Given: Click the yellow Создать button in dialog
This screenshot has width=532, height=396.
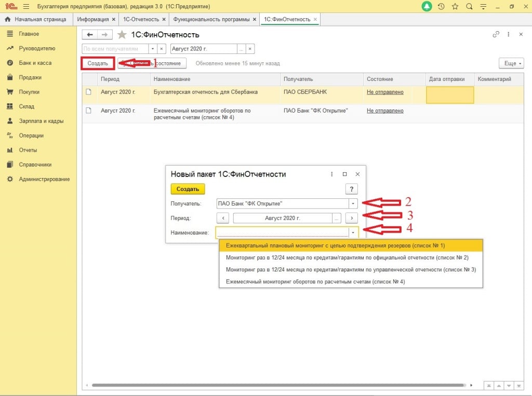Looking at the screenshot, I should [x=188, y=189].
